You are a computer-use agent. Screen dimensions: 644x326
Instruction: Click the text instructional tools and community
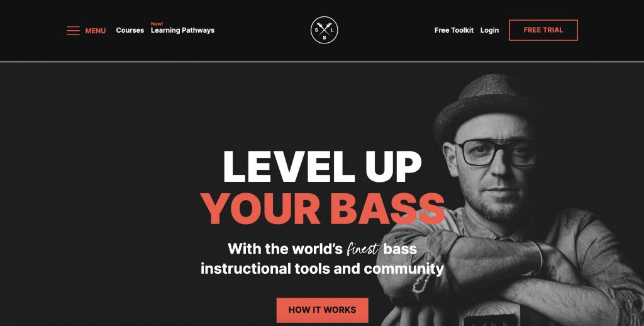[x=323, y=269]
